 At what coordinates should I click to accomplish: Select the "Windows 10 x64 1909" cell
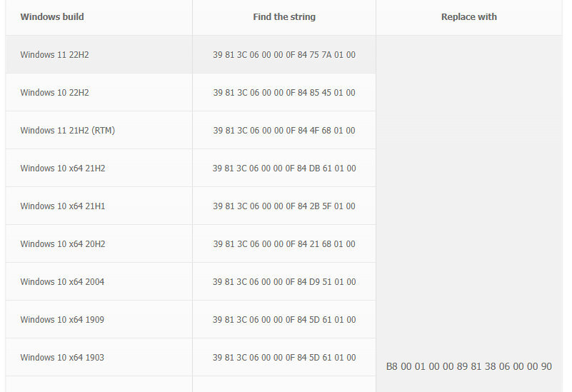(x=99, y=320)
